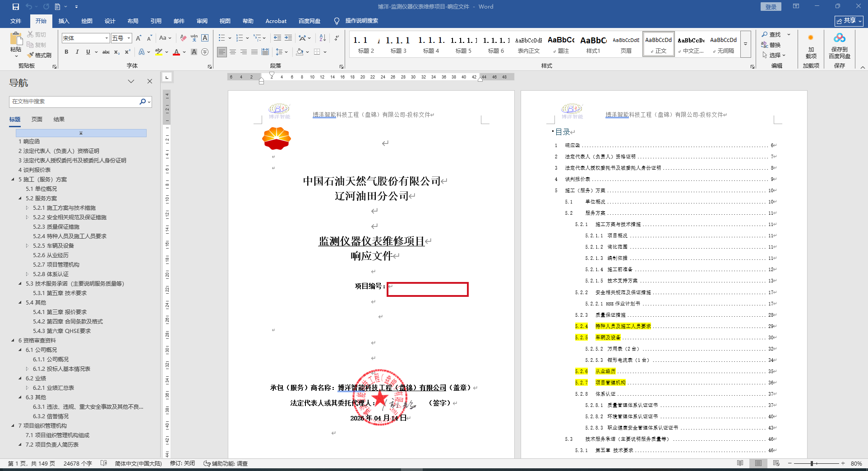Click the Decrease Indent icon
The height and width of the screenshot is (471, 868).
[x=277, y=38]
